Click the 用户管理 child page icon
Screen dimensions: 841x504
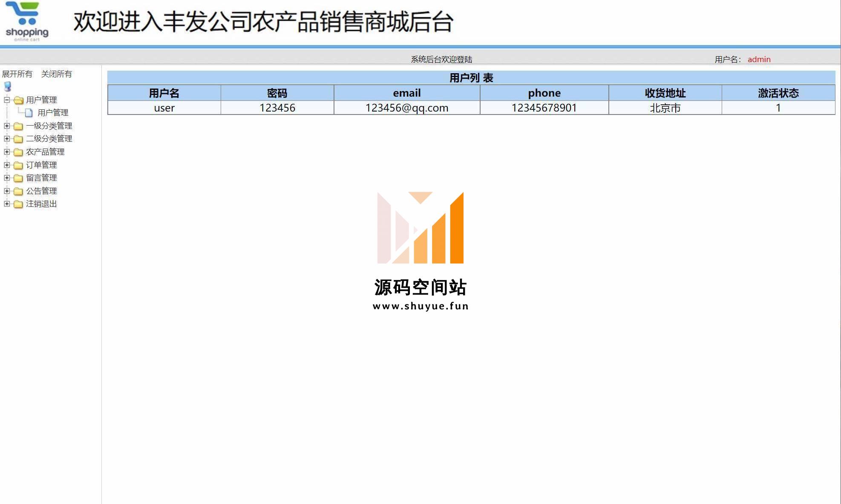tap(29, 113)
